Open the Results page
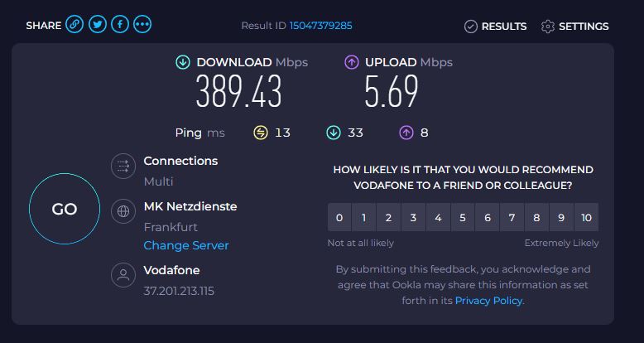644x343 pixels. tap(495, 27)
